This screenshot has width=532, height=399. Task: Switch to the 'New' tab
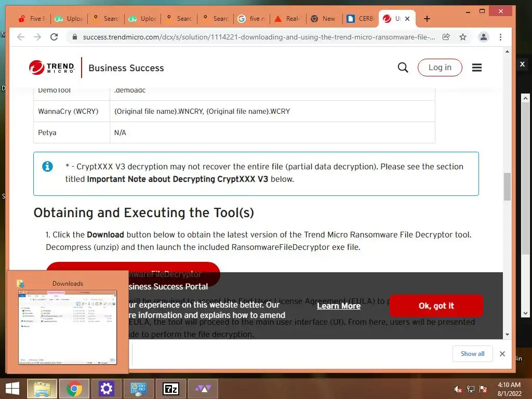pyautogui.click(x=324, y=19)
